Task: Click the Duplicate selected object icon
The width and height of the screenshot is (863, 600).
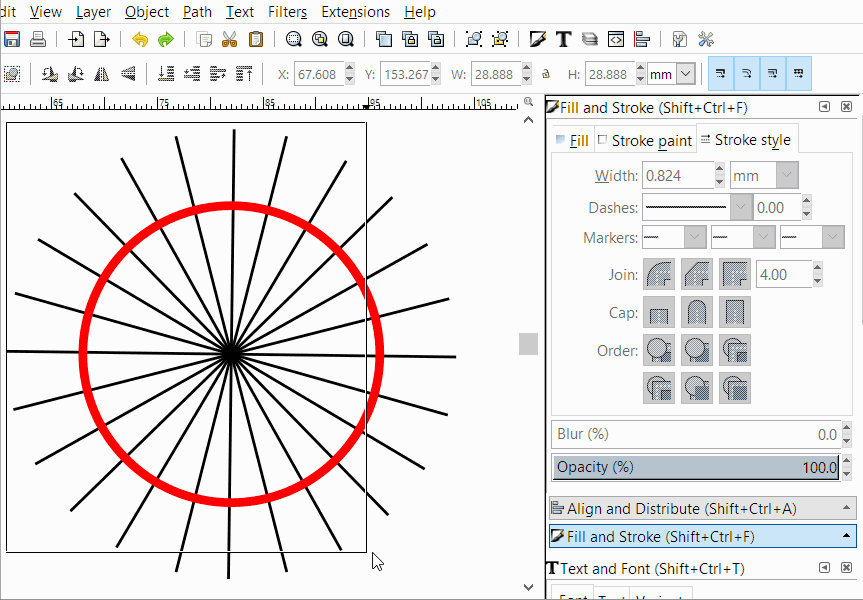Action: 385,39
